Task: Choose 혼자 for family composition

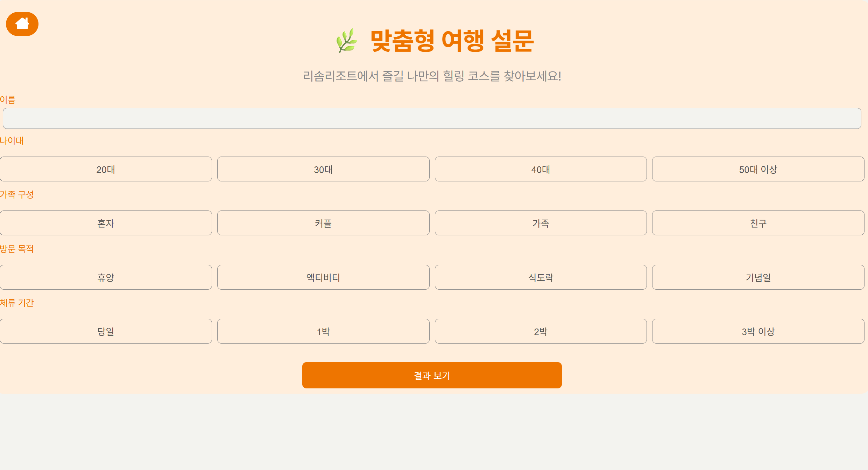Action: coord(106,223)
